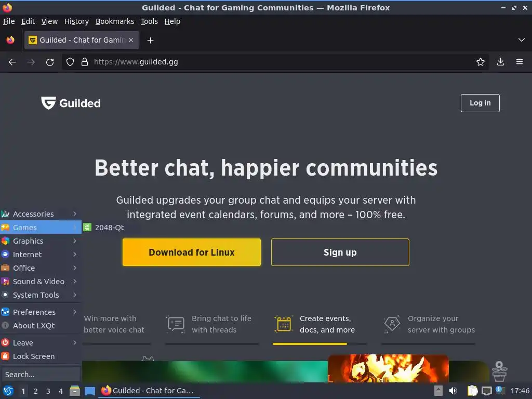
Task: Open tracking protection shield icon
Action: [70, 62]
